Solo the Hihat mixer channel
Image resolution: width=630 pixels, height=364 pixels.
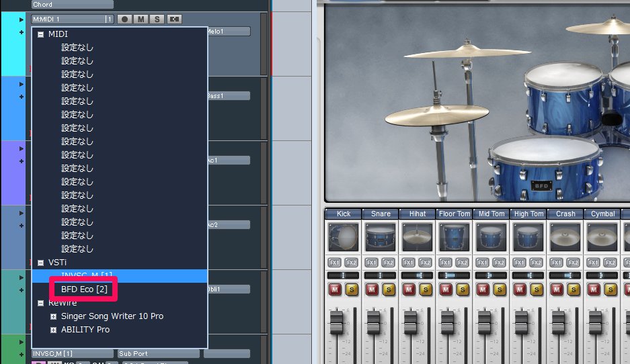pos(426,289)
